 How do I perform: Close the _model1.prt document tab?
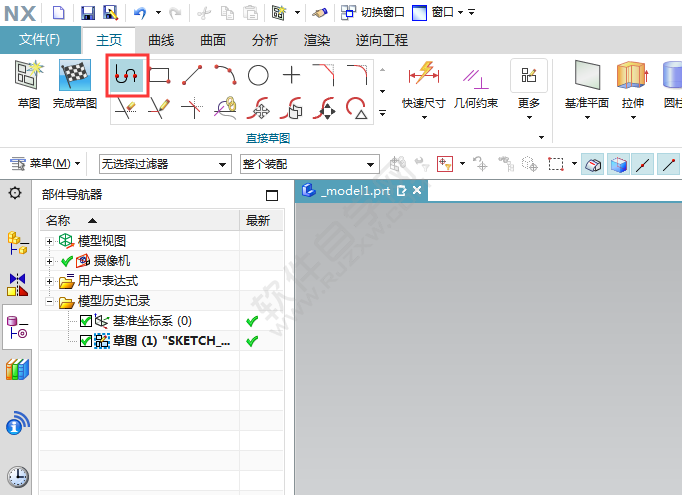[x=417, y=190]
